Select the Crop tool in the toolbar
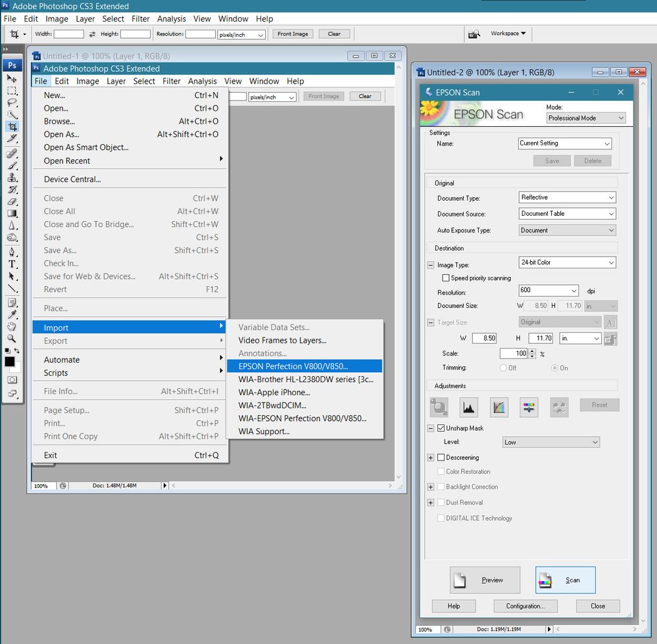 11,126
